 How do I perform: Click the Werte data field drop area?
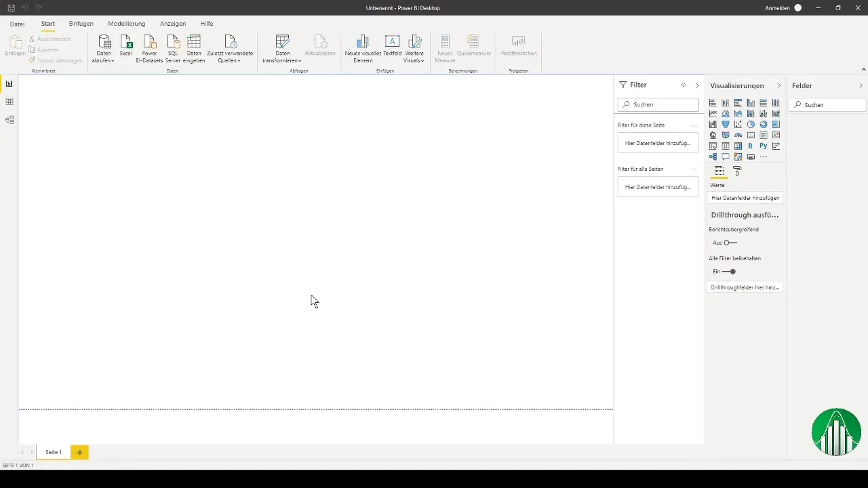coord(745,198)
